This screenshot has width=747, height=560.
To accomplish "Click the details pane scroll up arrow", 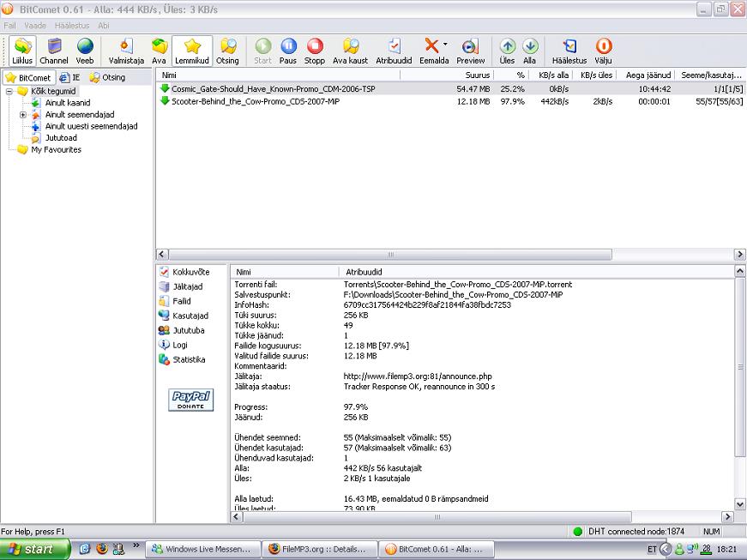I will tap(740, 272).
